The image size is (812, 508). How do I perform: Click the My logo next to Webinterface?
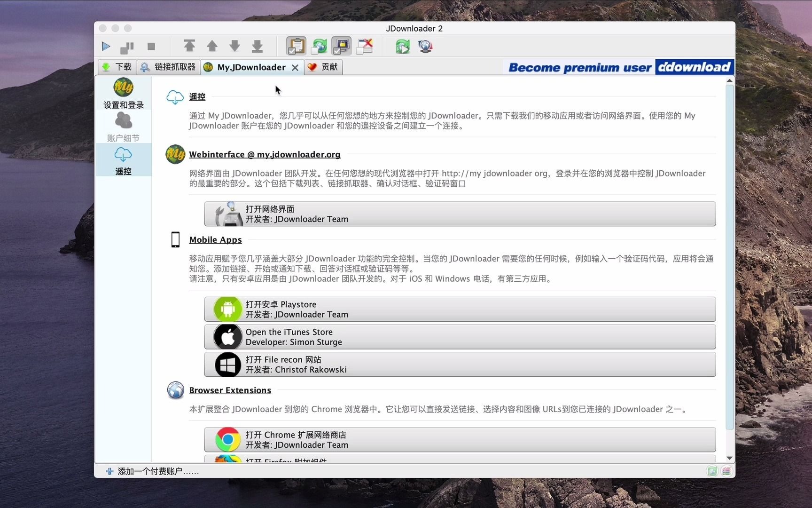(175, 154)
